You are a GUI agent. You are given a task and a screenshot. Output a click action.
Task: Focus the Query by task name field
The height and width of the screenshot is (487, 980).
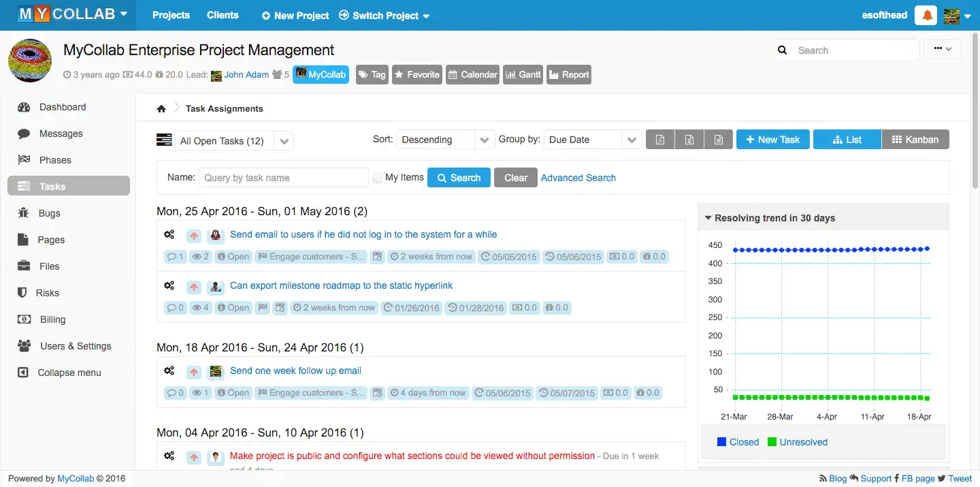[x=284, y=178]
